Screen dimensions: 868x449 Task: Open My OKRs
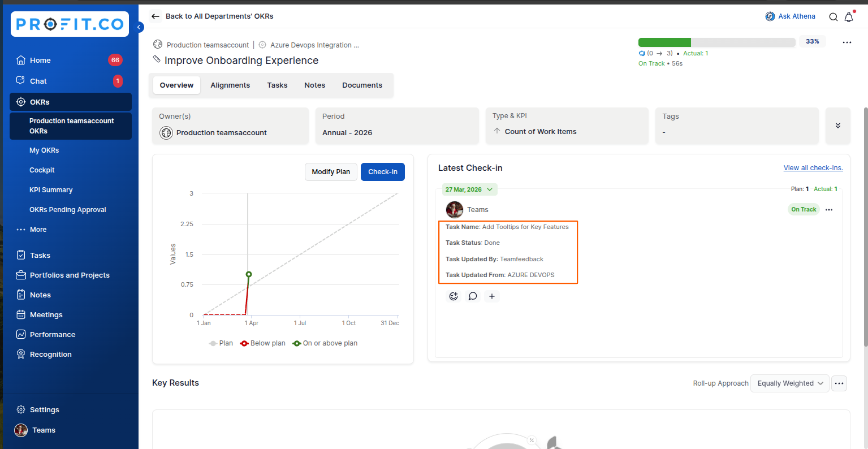[44, 150]
